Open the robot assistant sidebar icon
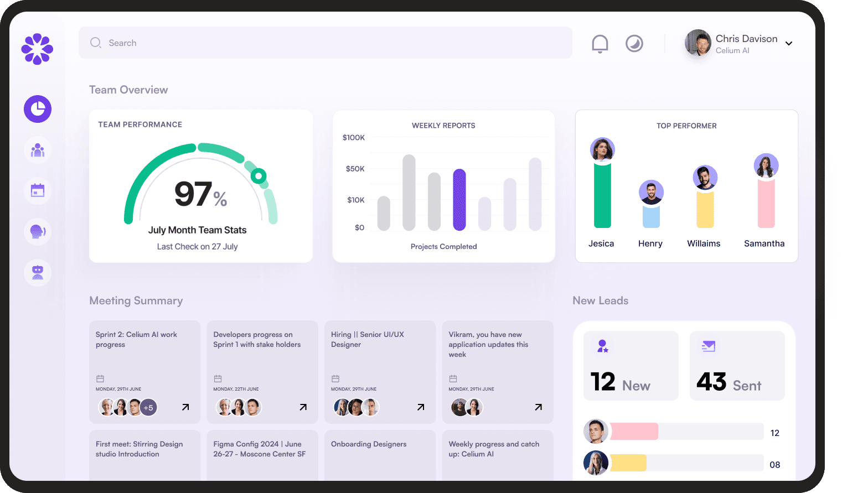 [x=38, y=272]
